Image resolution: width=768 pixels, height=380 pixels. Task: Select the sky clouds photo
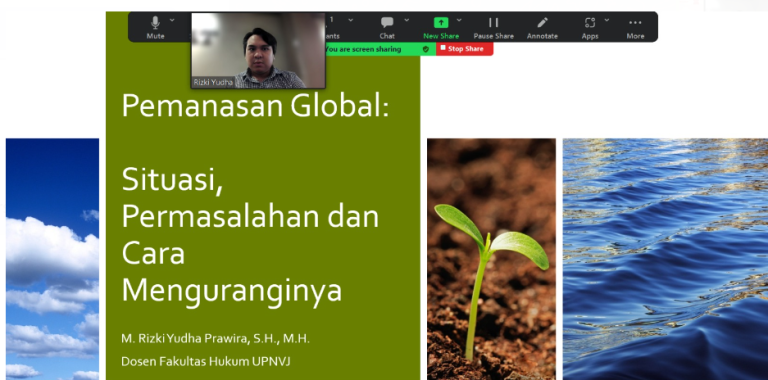coord(52,259)
